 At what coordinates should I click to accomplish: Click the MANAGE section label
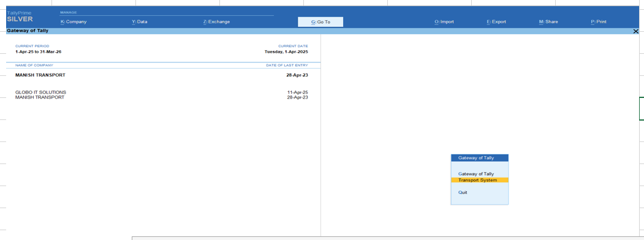[68, 13]
